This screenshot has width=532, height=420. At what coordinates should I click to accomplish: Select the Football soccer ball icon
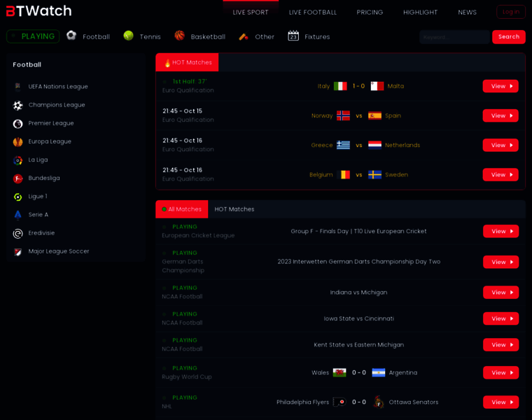71,35
